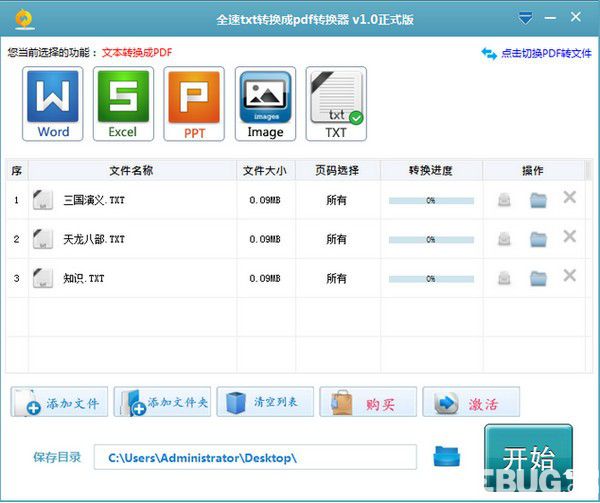Viewport: 600px width, 503px height.
Task: Click progress bar of 知识.TXT
Action: (431, 279)
